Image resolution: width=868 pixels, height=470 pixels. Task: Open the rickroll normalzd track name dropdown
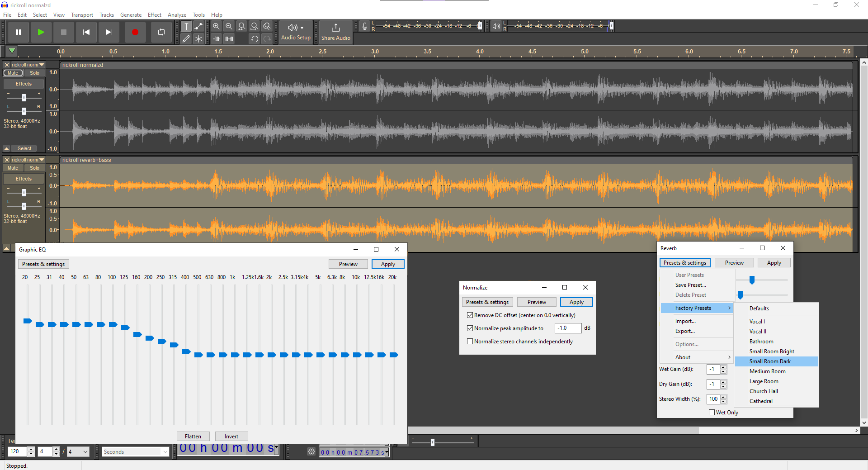pyautogui.click(x=28, y=65)
